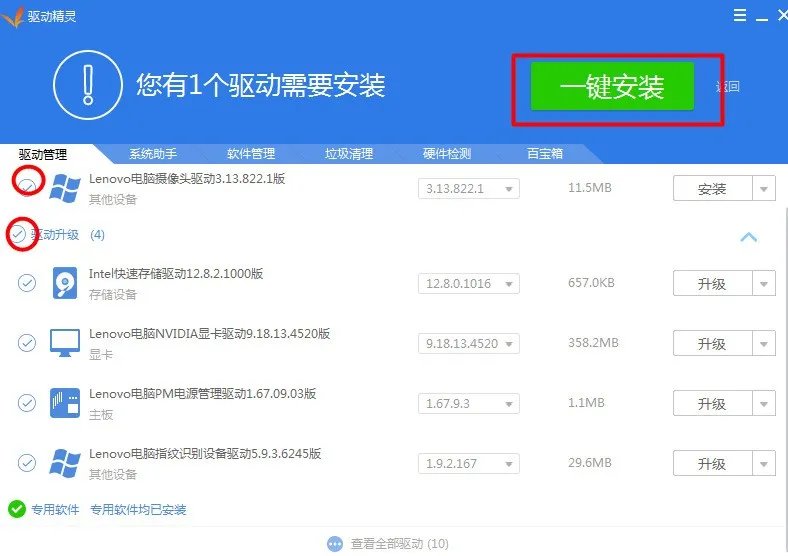Click the green checkmark icon beside 专用软件

coord(17,509)
